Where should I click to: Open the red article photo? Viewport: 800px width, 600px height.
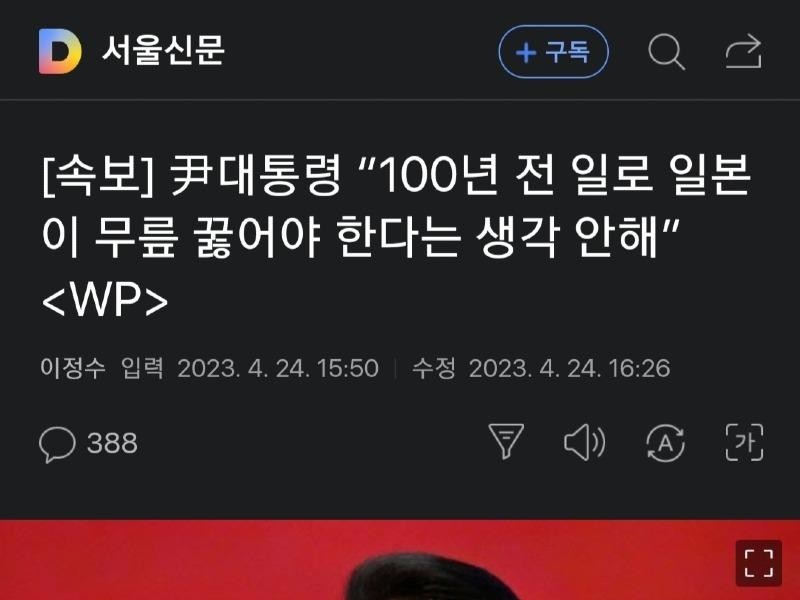click(x=400, y=560)
